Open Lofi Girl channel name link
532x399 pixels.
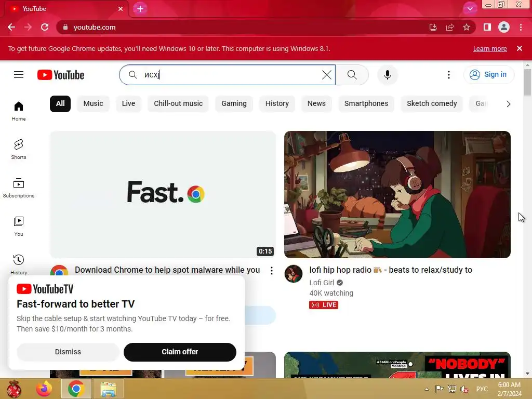(x=321, y=283)
